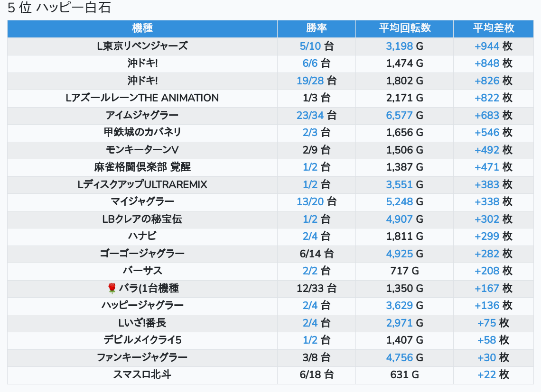Click the 13/20 win rate for マイジャグラー

[310, 202]
